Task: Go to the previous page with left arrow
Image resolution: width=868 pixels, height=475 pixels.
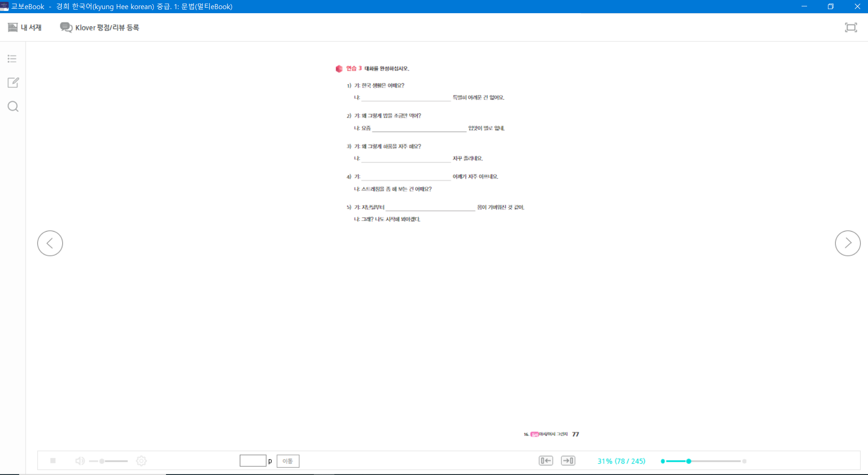Action: click(x=50, y=243)
